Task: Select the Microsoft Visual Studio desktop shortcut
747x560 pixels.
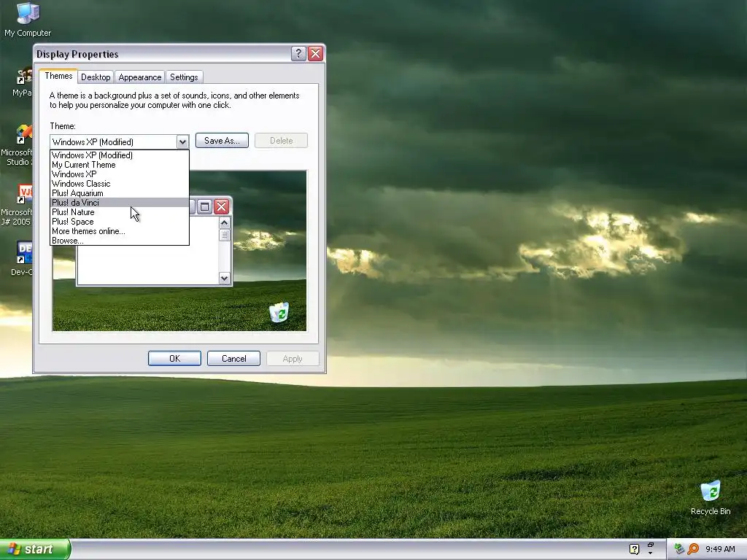Action: (x=17, y=145)
